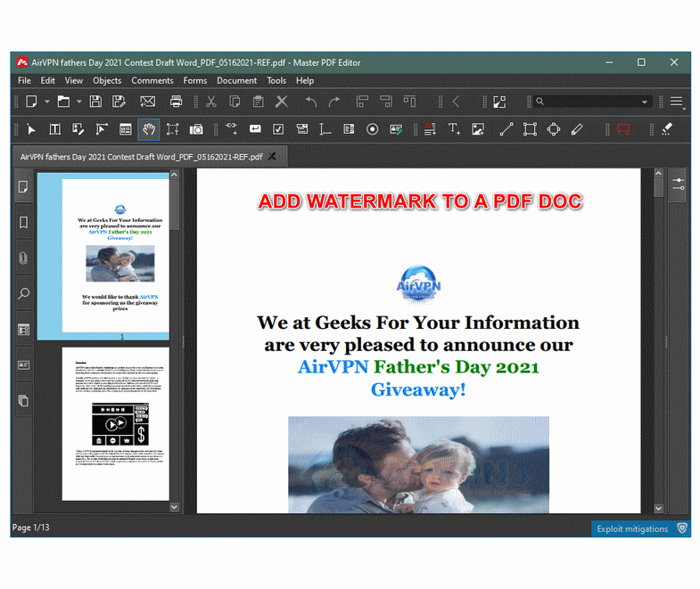Close the AirVPN fathers Day PDF tab
Viewport: 700px width, 589px height.
point(272,157)
